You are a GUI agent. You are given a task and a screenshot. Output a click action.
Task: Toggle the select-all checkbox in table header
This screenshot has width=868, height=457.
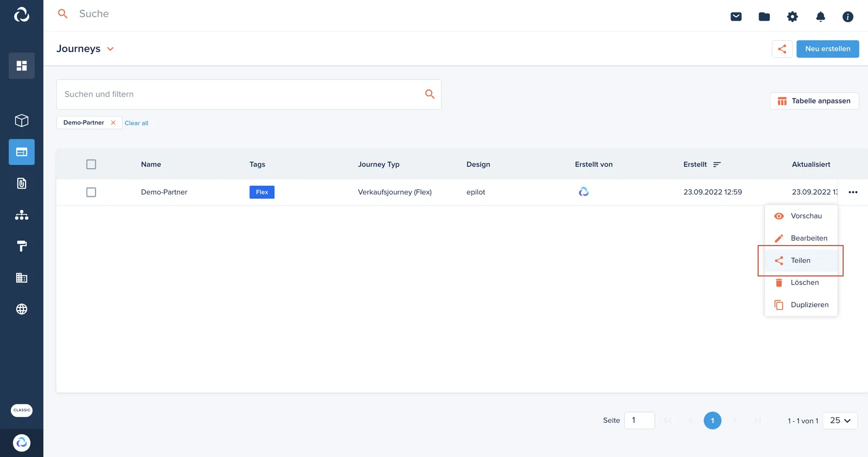(x=91, y=164)
